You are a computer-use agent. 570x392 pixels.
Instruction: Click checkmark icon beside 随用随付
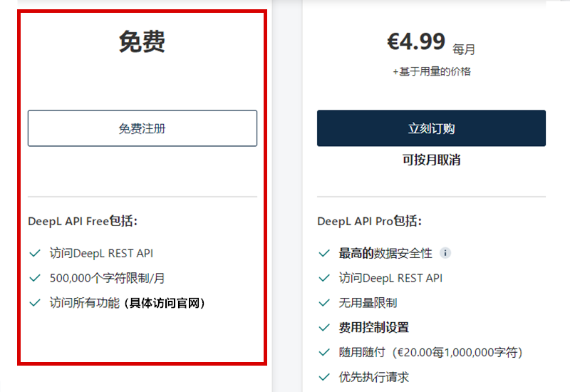[x=324, y=352]
